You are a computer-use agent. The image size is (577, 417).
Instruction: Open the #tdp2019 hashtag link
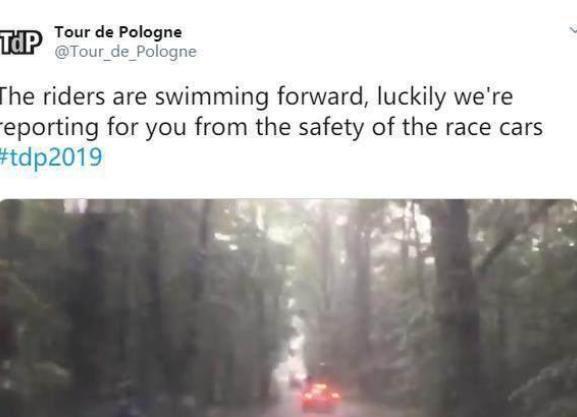click(x=51, y=158)
